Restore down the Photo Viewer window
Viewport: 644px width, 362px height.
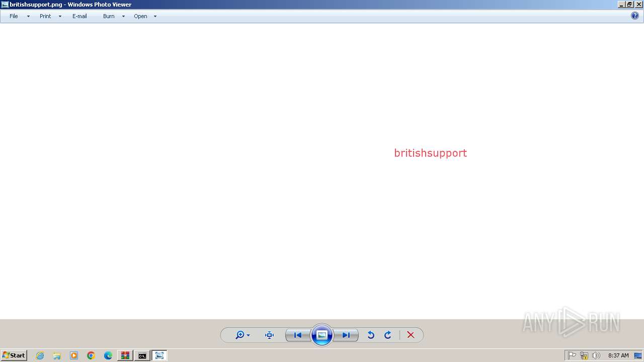point(629,5)
